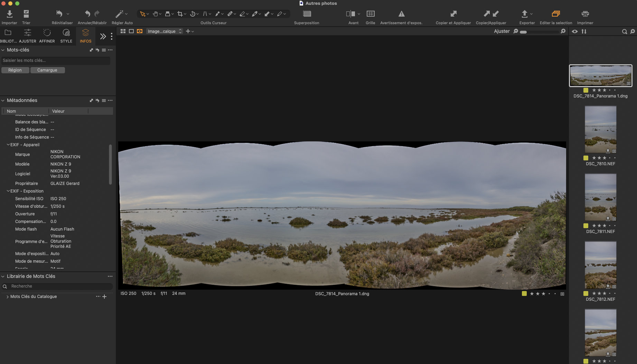Toggle Editer la selection mode
Image resolution: width=637 pixels, height=364 pixels.
(556, 14)
